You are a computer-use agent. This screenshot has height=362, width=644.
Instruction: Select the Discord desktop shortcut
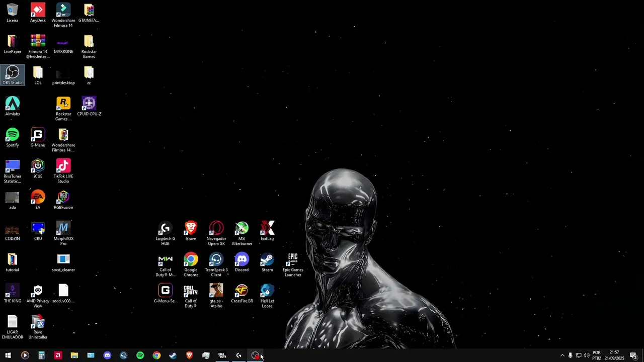pyautogui.click(x=242, y=262)
